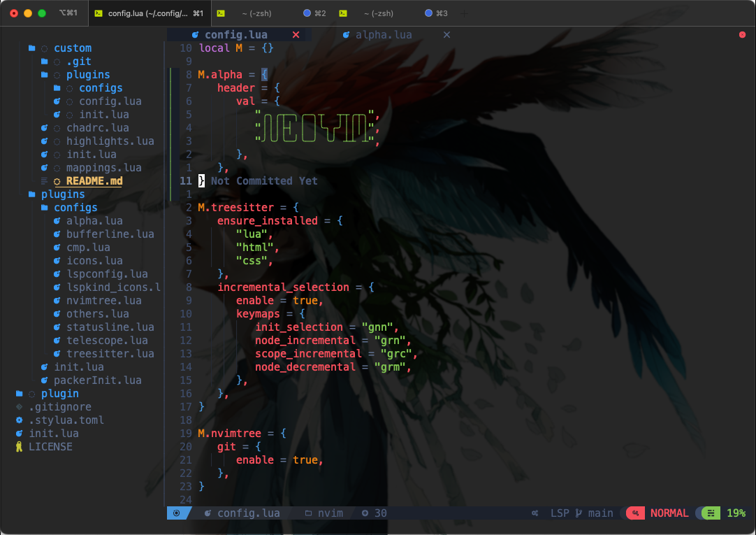Open alpha.lua from the file tree
Image resolution: width=756 pixels, height=535 pixels.
pyautogui.click(x=94, y=221)
